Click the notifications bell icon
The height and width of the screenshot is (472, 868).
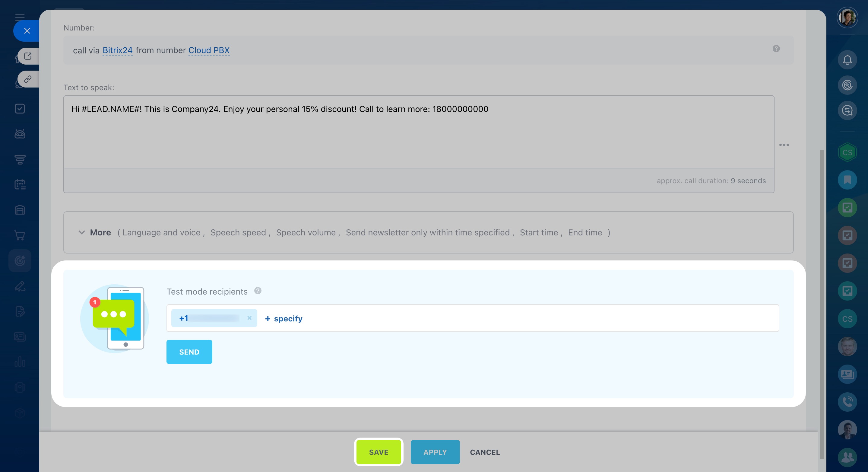847,60
